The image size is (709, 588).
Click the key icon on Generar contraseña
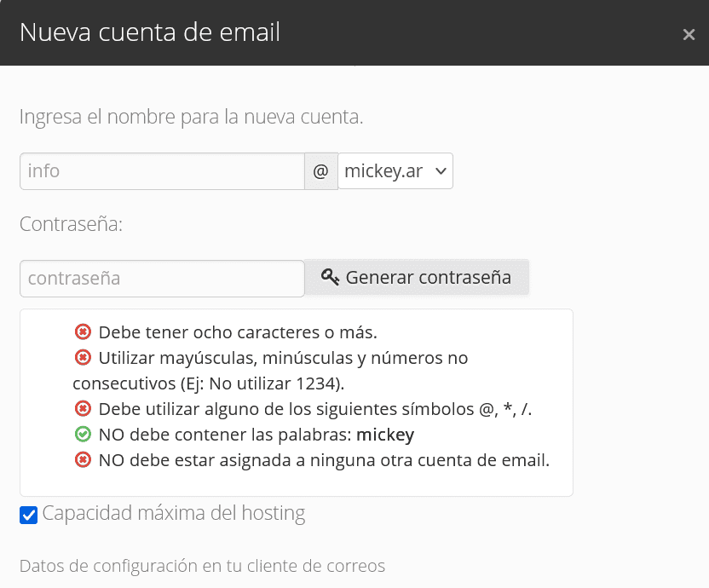(x=330, y=277)
